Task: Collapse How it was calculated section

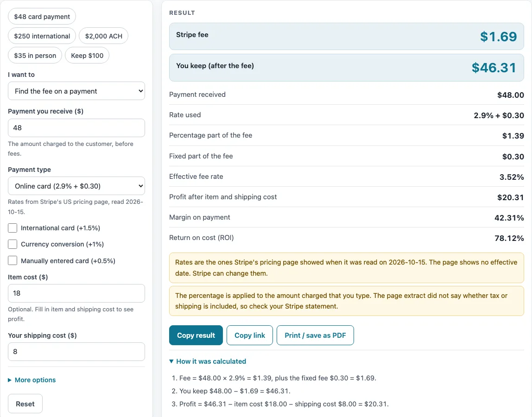Action: tap(208, 361)
